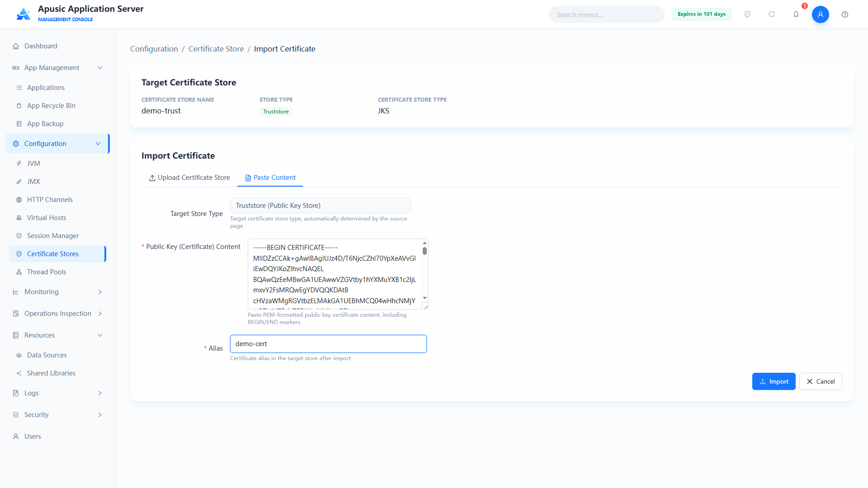
Task: Expand the Logs menu
Action: (x=58, y=393)
